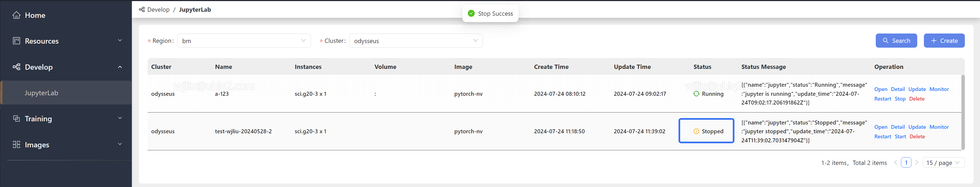
Task: Open the Resources menu label
Action: point(42,41)
